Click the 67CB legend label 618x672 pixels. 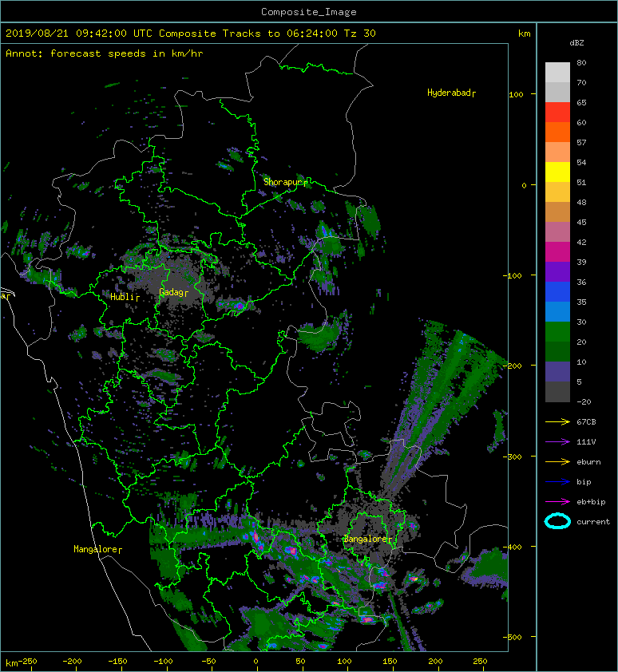(586, 422)
